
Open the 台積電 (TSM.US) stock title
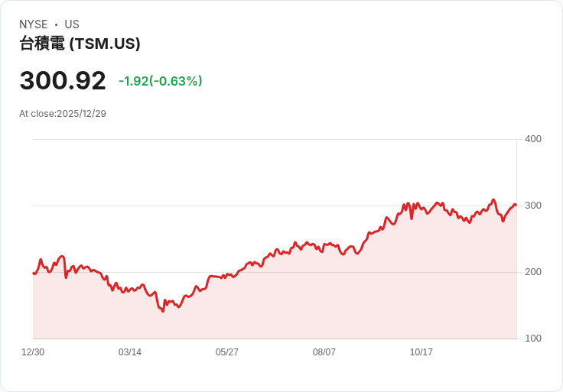point(80,44)
